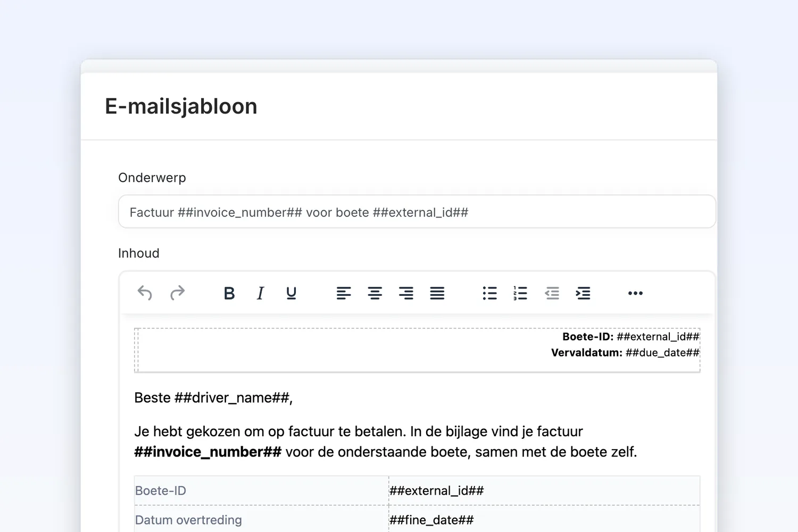This screenshot has width=798, height=532.
Task: Click the Inhoud label
Action: (x=139, y=253)
